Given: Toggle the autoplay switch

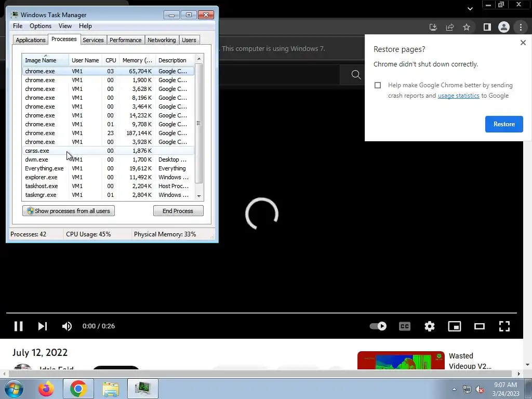Looking at the screenshot, I should [x=378, y=326].
